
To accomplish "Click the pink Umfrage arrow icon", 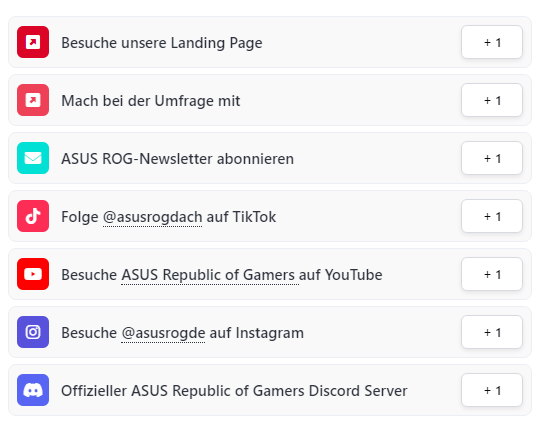I will pos(33,100).
